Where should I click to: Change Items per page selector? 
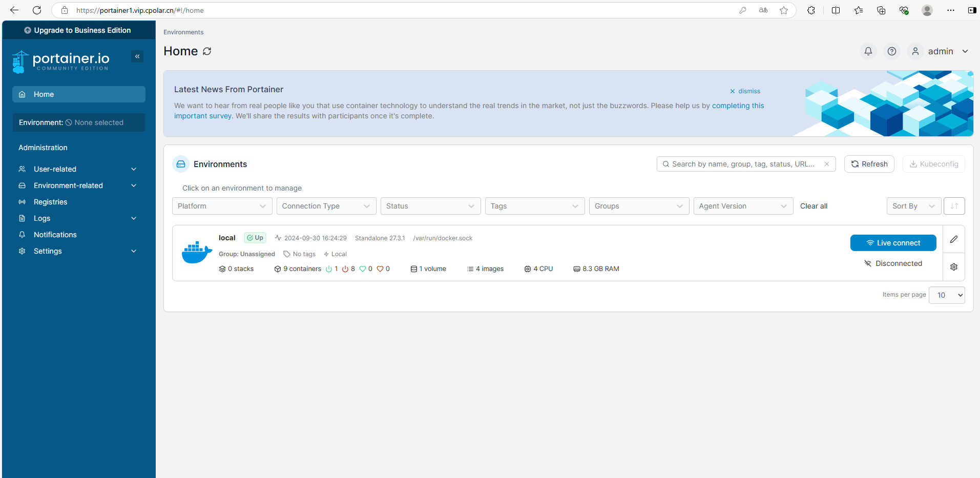tap(947, 295)
